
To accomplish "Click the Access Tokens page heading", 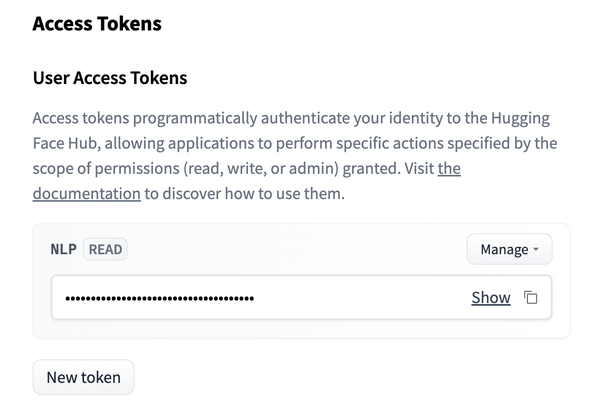I will 96,23.
